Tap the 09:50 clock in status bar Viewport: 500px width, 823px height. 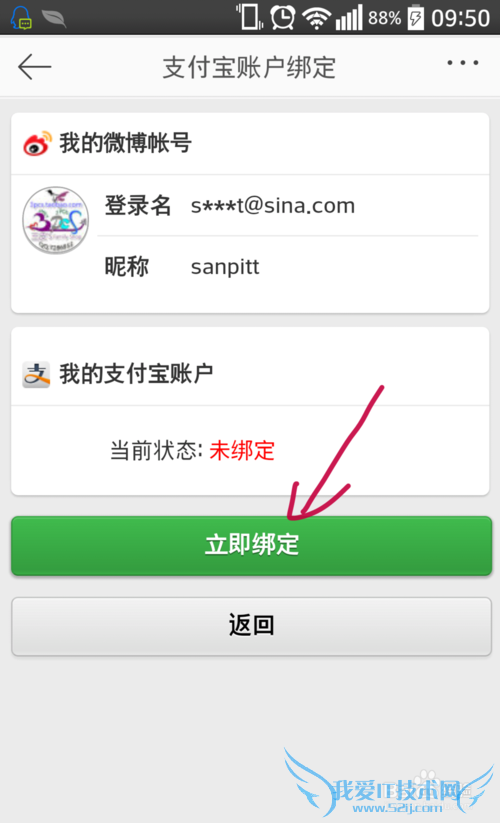pyautogui.click(x=461, y=18)
